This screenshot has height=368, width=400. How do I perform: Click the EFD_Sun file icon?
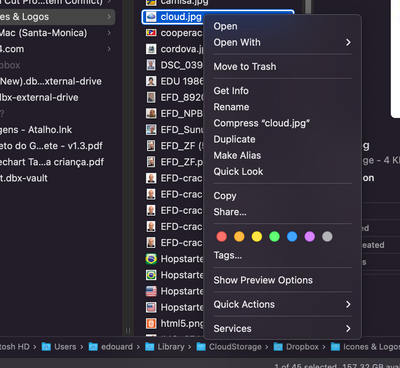pos(151,130)
